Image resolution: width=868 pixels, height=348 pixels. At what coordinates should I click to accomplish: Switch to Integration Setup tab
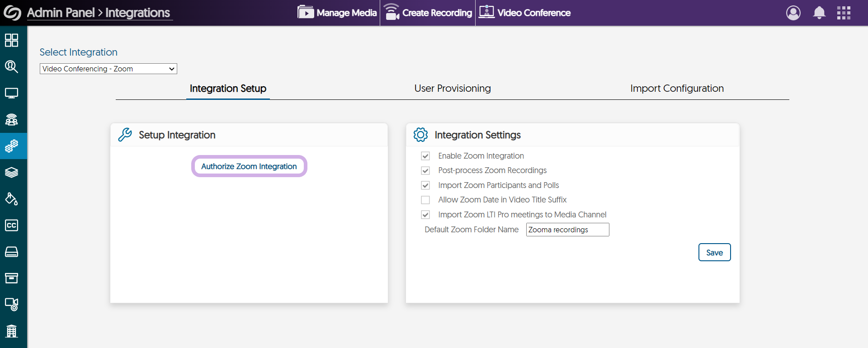coord(228,89)
